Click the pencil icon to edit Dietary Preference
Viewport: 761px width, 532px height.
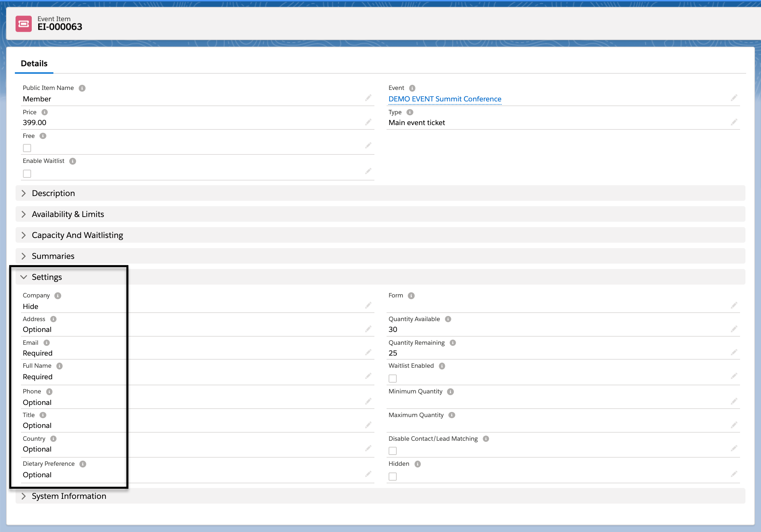(x=368, y=474)
